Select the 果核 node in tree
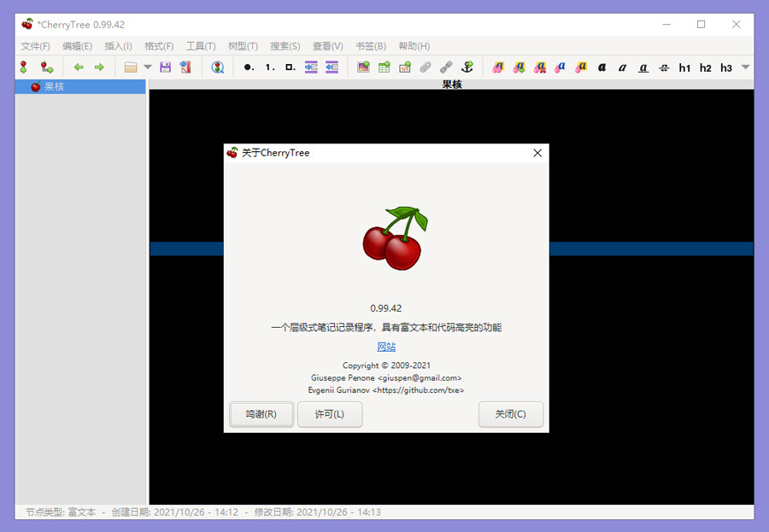This screenshot has height=532, width=769. click(54, 87)
